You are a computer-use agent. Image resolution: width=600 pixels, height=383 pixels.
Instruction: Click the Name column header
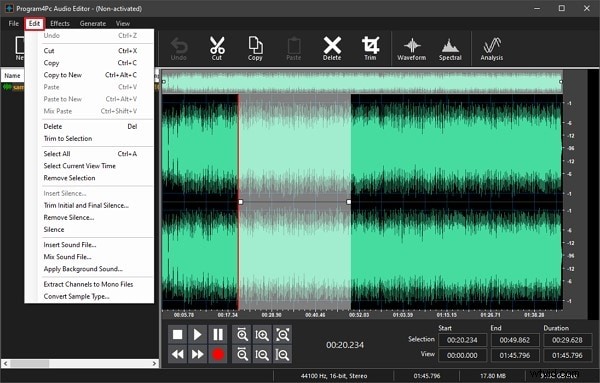click(12, 76)
